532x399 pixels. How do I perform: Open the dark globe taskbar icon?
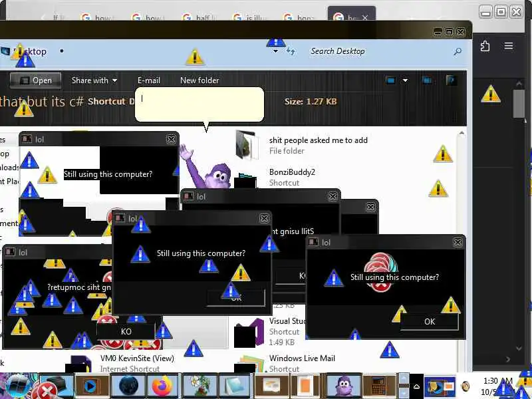coord(128,386)
